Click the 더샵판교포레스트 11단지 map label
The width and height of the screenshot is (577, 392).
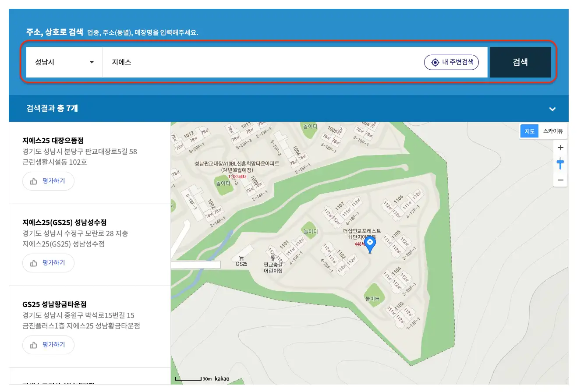click(x=361, y=233)
